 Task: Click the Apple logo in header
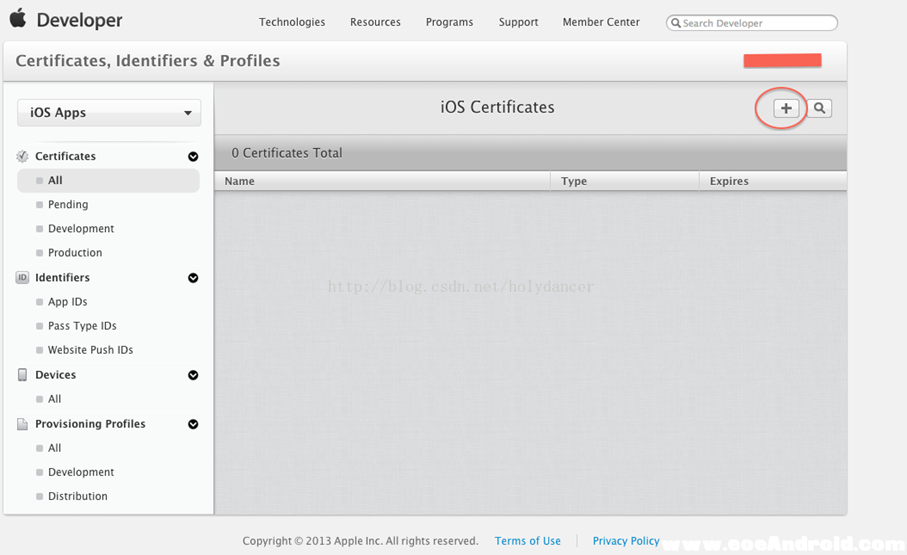tap(18, 19)
